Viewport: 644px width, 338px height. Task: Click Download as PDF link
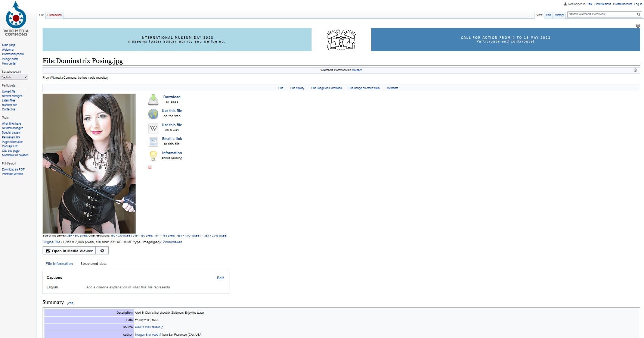[13, 169]
